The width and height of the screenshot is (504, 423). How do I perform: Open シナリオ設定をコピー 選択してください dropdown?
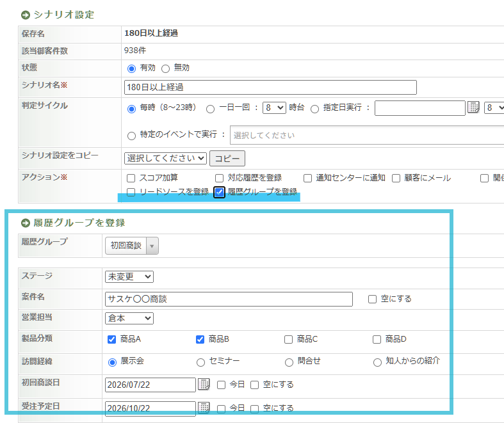point(165,158)
